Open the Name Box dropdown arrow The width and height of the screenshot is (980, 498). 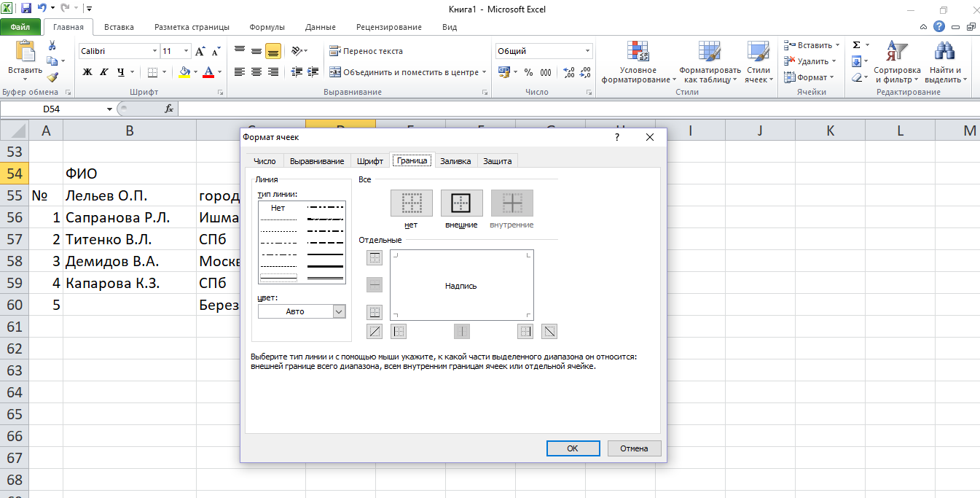coord(110,109)
